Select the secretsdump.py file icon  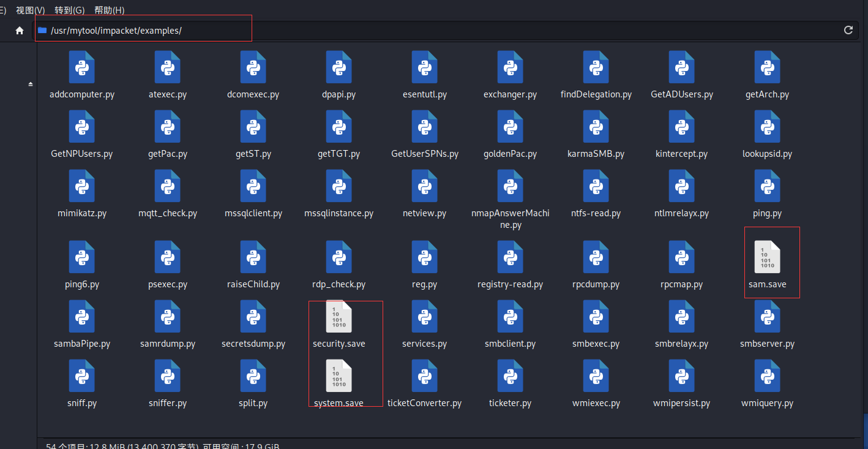pyautogui.click(x=253, y=317)
